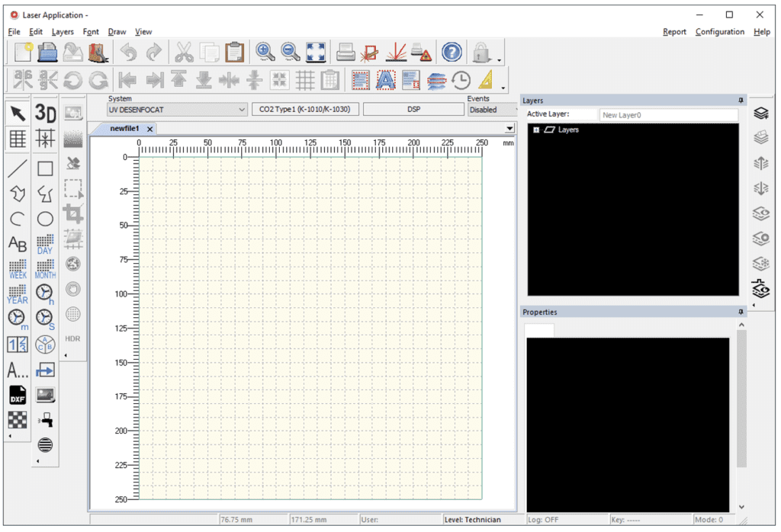Select the ellipse drawing tool
Screen dimensions: 781x532
[x=45, y=219]
